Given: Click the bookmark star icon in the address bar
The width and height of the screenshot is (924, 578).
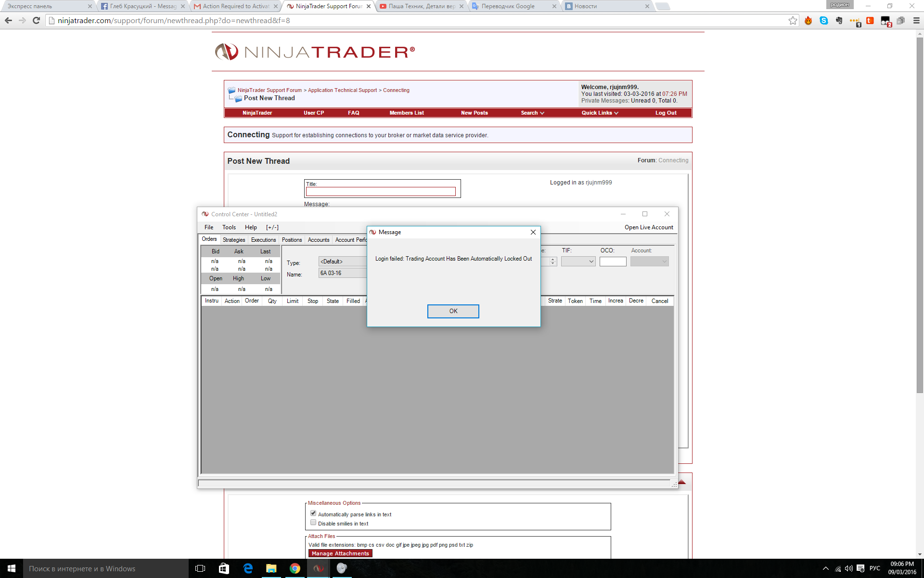Looking at the screenshot, I should 793,21.
